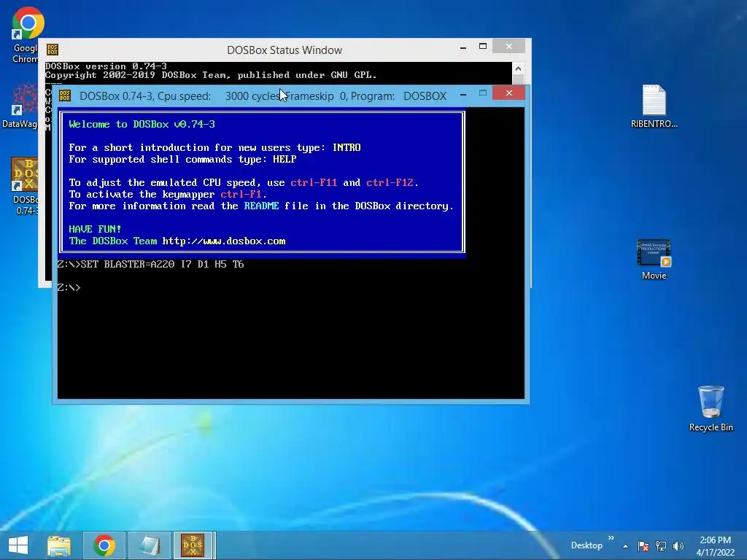
Task: Click the Status Window scrollbar up arrow
Action: tap(519, 69)
